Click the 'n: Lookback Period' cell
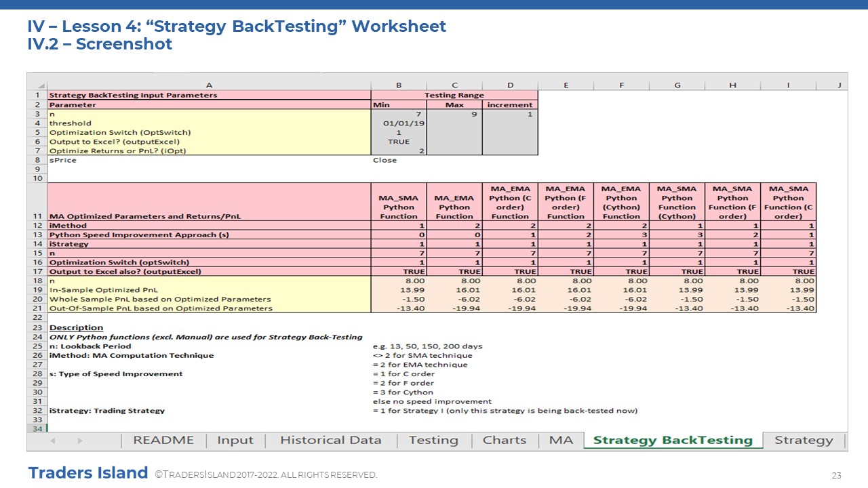The image size is (868, 488). [209, 346]
